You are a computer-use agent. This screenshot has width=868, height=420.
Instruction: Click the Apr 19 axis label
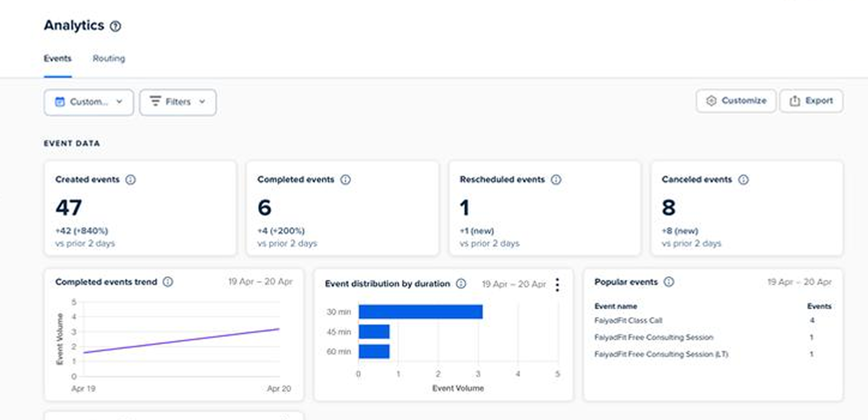(83, 388)
